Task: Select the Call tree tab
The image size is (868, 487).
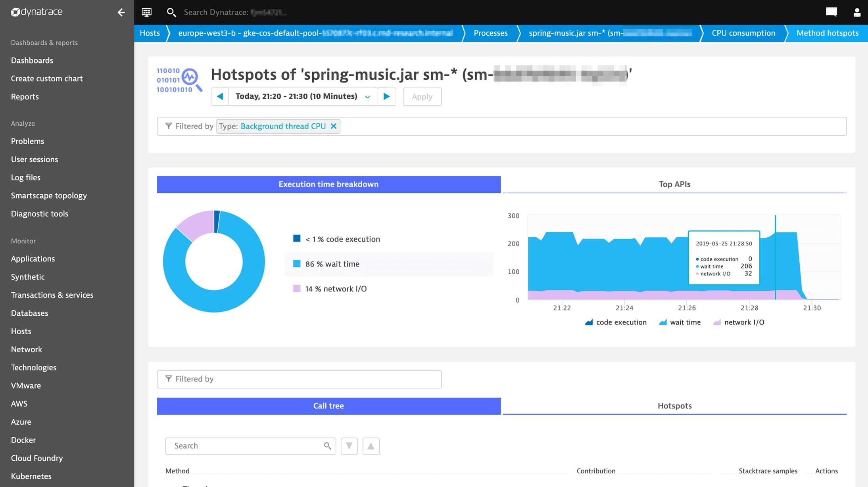Action: (328, 406)
